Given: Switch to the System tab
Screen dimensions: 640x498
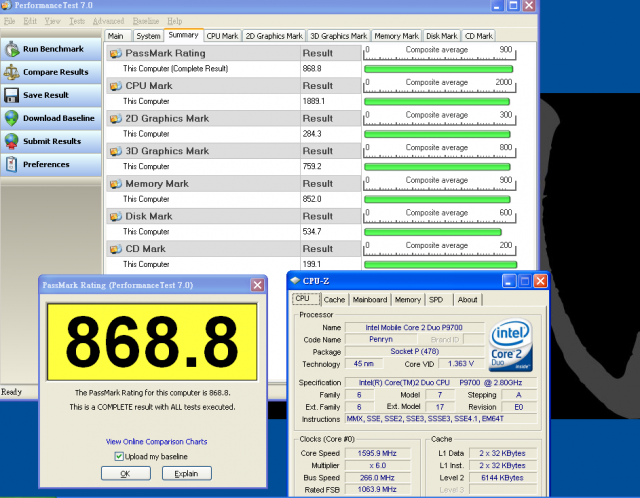Looking at the screenshot, I should 148,36.
